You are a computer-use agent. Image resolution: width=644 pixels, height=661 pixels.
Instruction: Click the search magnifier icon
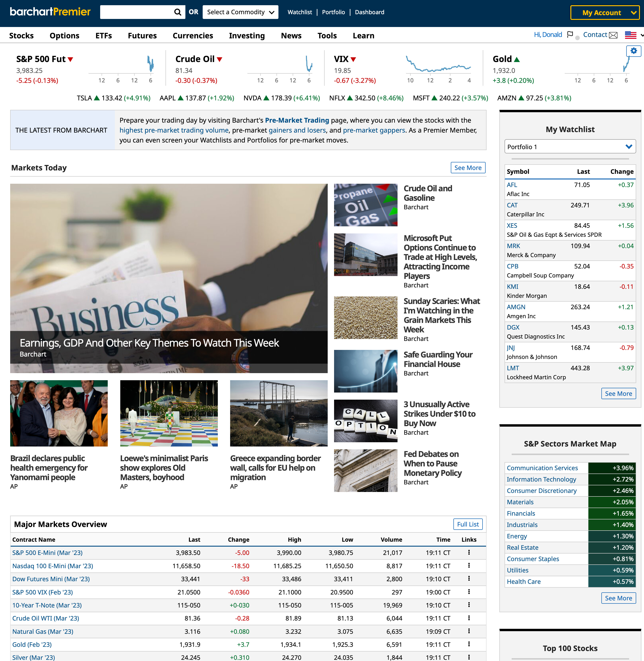click(x=177, y=12)
